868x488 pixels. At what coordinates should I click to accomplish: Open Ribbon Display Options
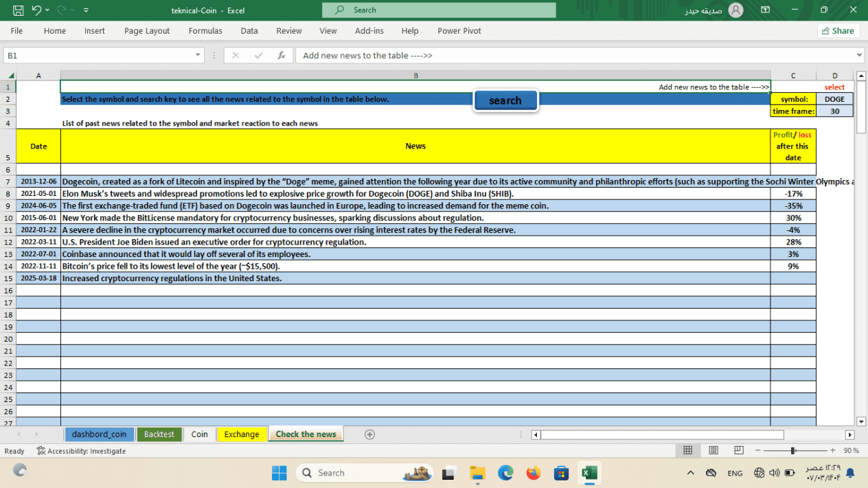(765, 10)
